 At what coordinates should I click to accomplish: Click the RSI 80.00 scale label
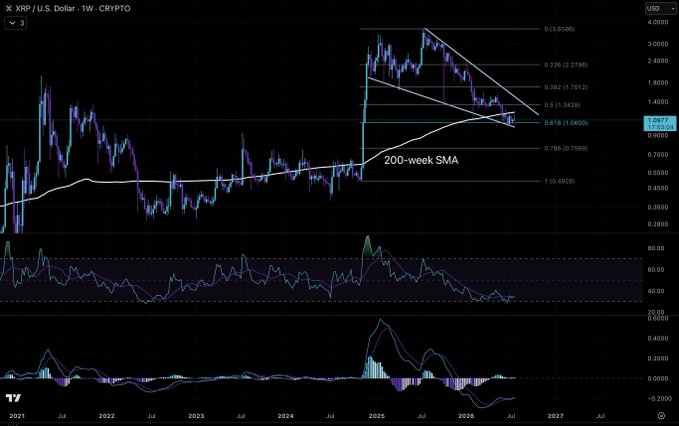pyautogui.click(x=656, y=248)
